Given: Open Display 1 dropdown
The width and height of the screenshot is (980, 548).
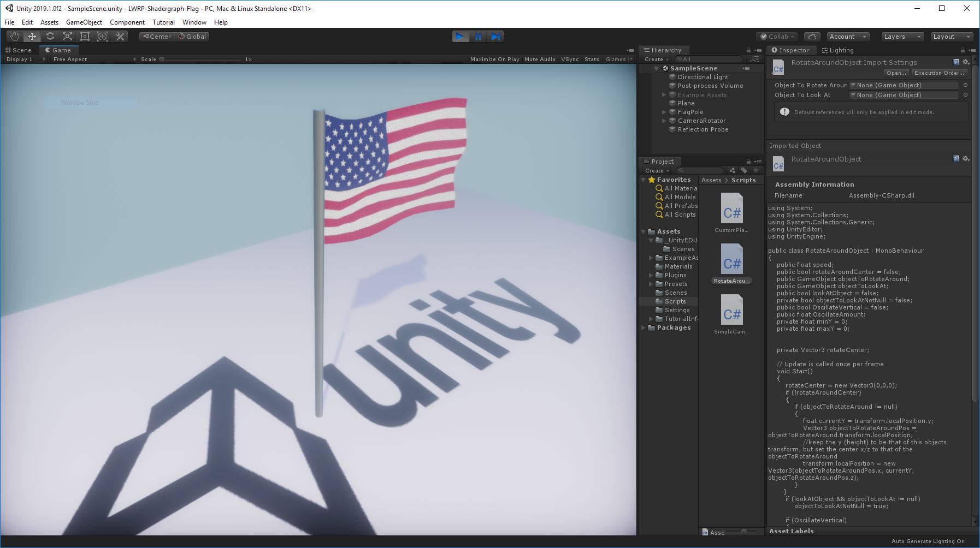Looking at the screenshot, I should [26, 59].
